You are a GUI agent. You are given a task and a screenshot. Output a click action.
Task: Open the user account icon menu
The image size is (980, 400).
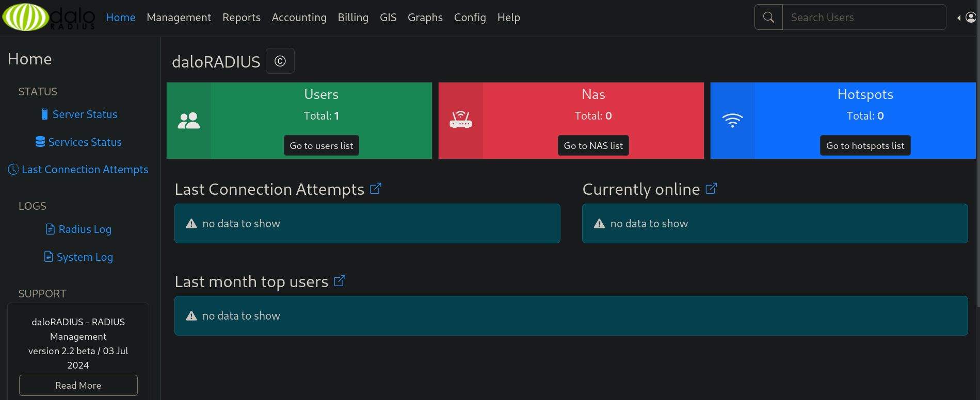tap(970, 18)
